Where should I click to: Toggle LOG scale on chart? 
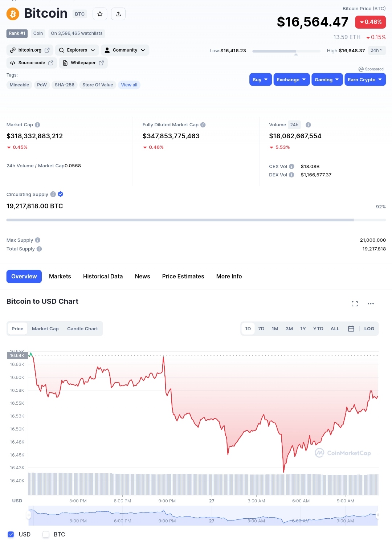[369, 329]
